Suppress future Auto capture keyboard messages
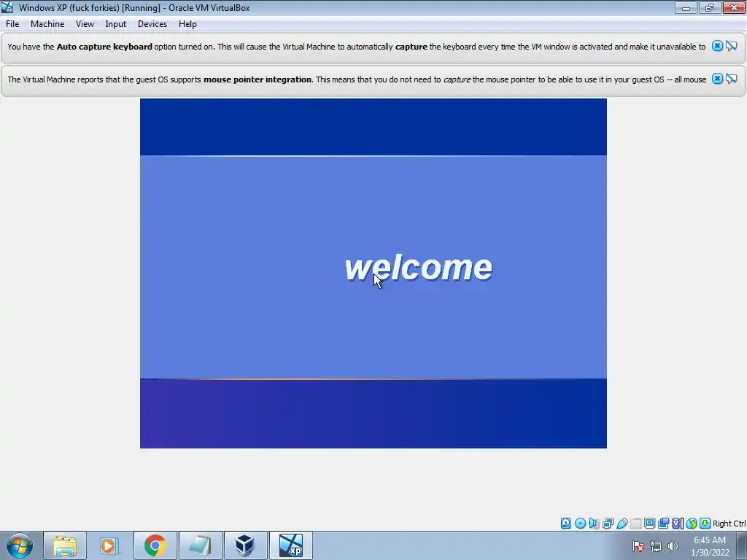The image size is (747, 560). (731, 46)
